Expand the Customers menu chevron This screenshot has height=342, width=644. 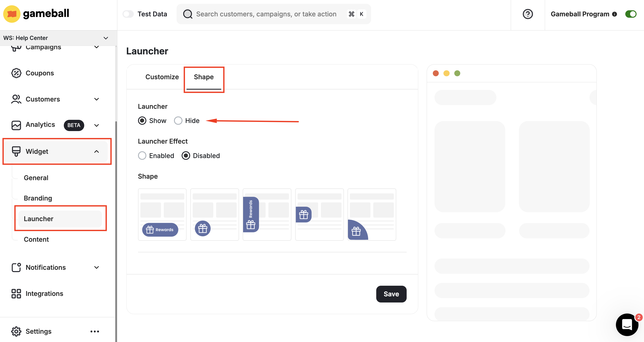coord(97,99)
